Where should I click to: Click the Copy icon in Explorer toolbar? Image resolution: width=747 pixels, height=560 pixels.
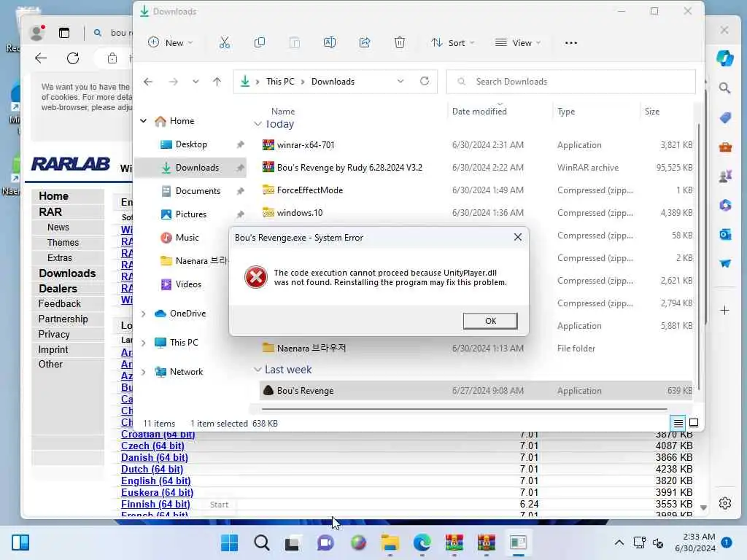pos(260,43)
